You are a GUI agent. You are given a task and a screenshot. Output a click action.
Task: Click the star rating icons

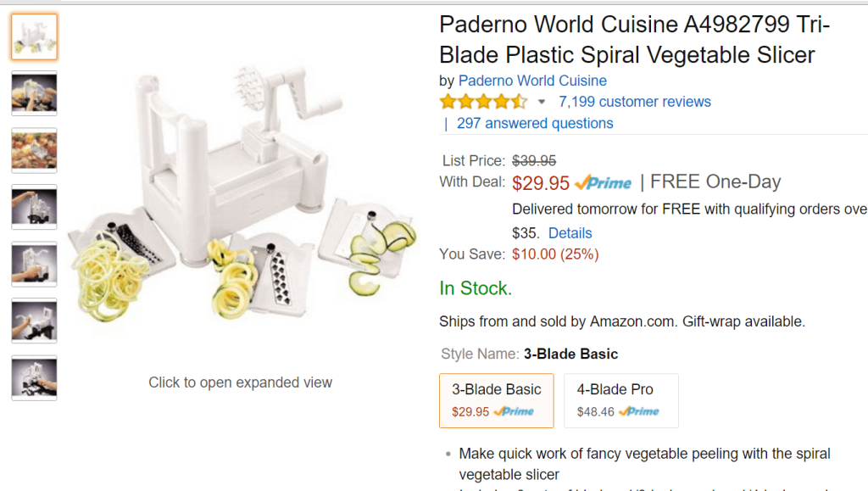[482, 102]
